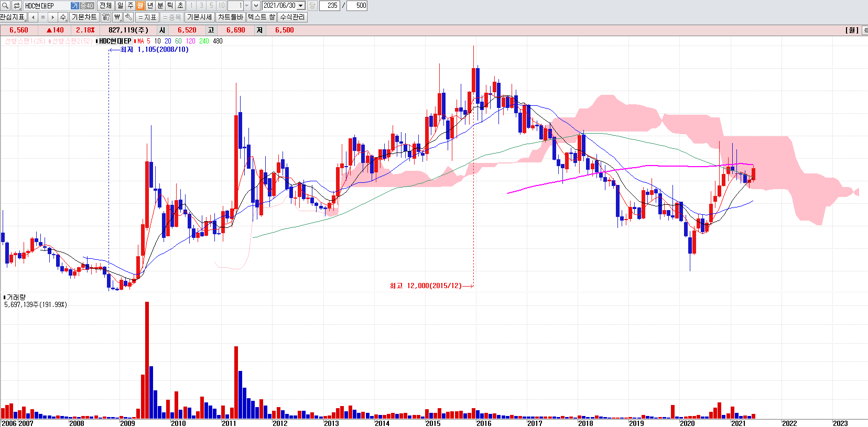Click current price 6,560 text
The width and height of the screenshot is (868, 427).
pos(19,30)
